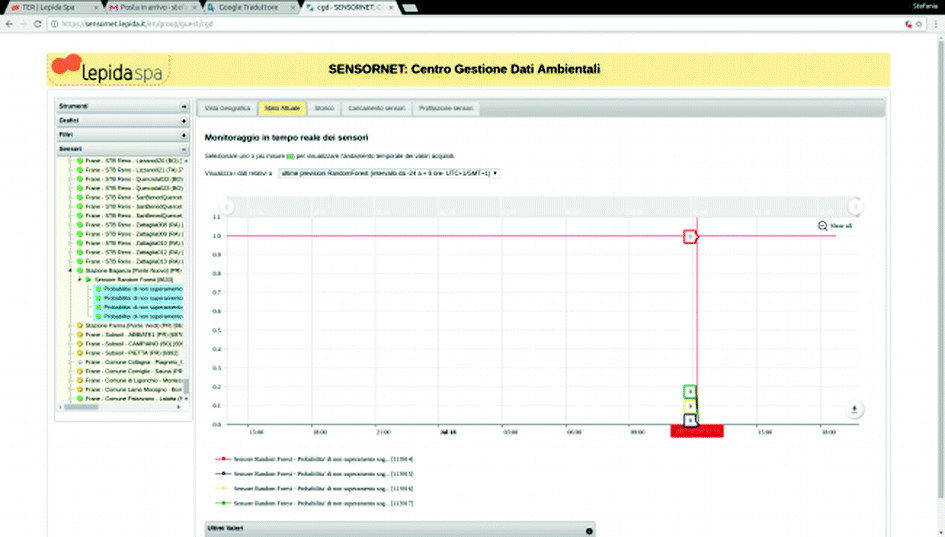945x537 pixels.
Task: Open the ultime previsioni RandomForest dropdown
Action: pos(389,173)
